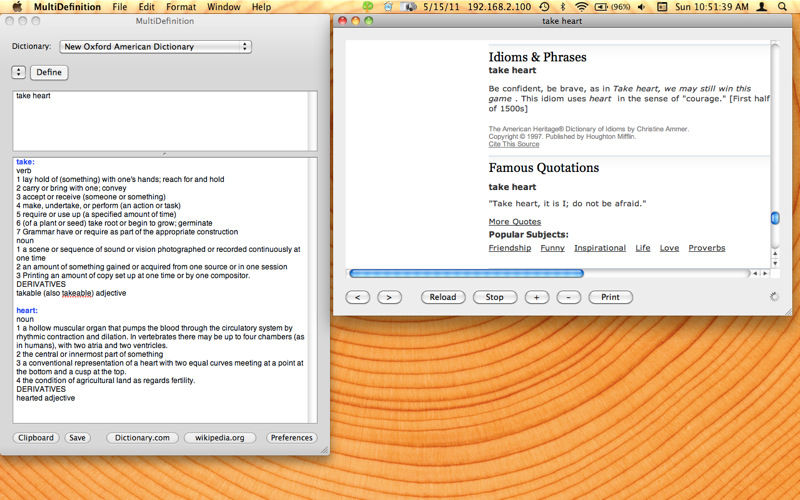This screenshot has height=500, width=800.
Task: Click the Dictionary.com button
Action: (x=142, y=438)
